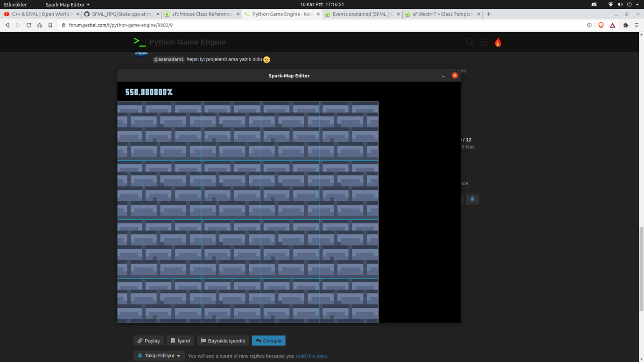Reload the page with refresh icon

(x=29, y=25)
